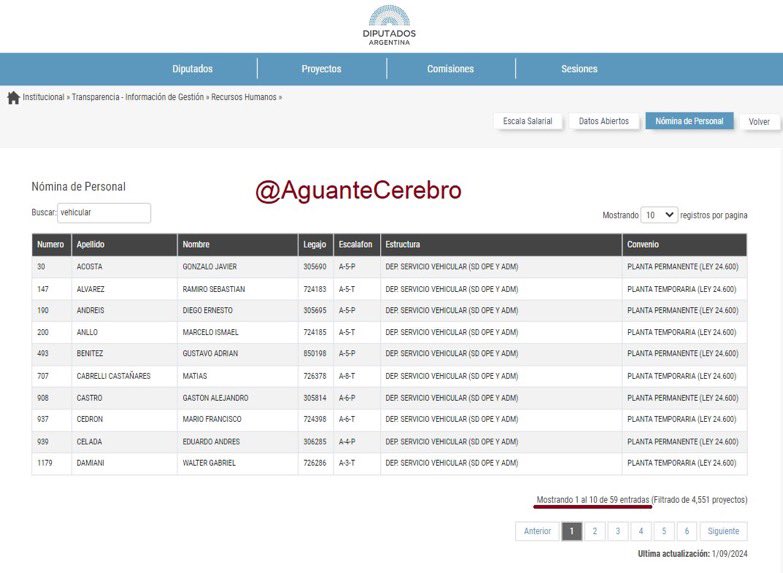Go to page 3 of results
This screenshot has width=783, height=573.
pos(618,531)
